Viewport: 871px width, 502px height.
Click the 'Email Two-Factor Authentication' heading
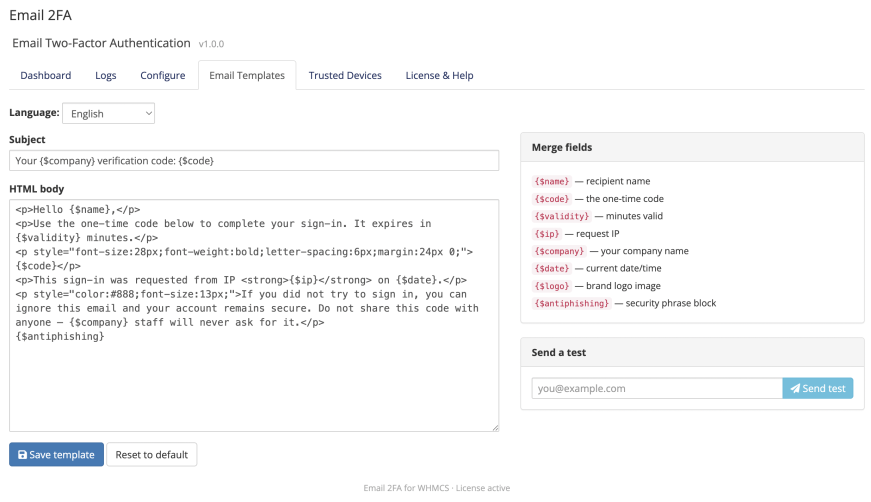tap(101, 43)
